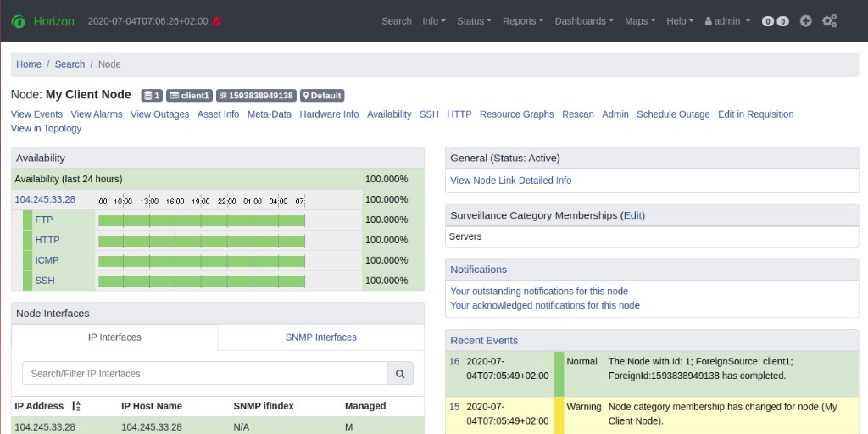868x434 pixels.
Task: Click the node ID badge showing 1
Action: coord(152,95)
